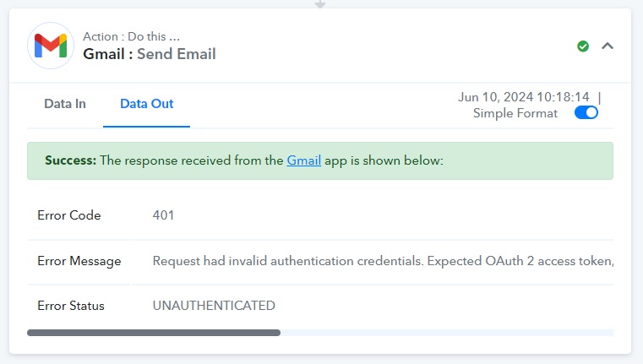Viewport: 643px width, 364px height.
Task: Click the Gmail : Send Email title
Action: (x=150, y=54)
